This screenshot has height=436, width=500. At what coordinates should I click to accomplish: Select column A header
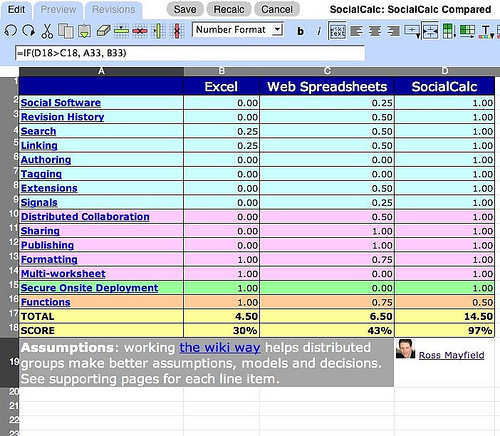click(101, 71)
